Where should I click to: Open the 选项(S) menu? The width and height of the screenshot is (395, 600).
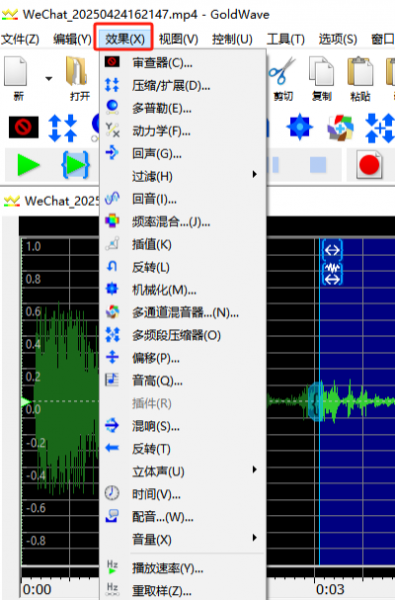click(x=338, y=38)
